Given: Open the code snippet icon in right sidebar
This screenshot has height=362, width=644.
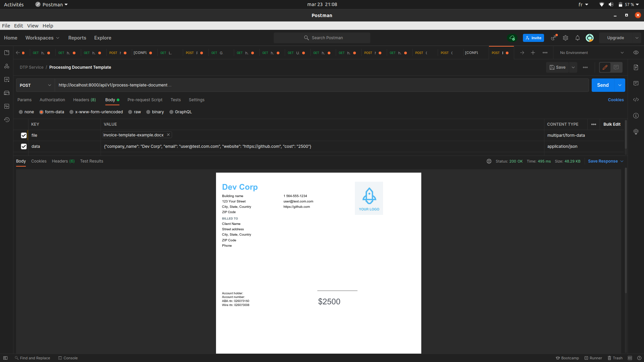Looking at the screenshot, I should 636,100.
